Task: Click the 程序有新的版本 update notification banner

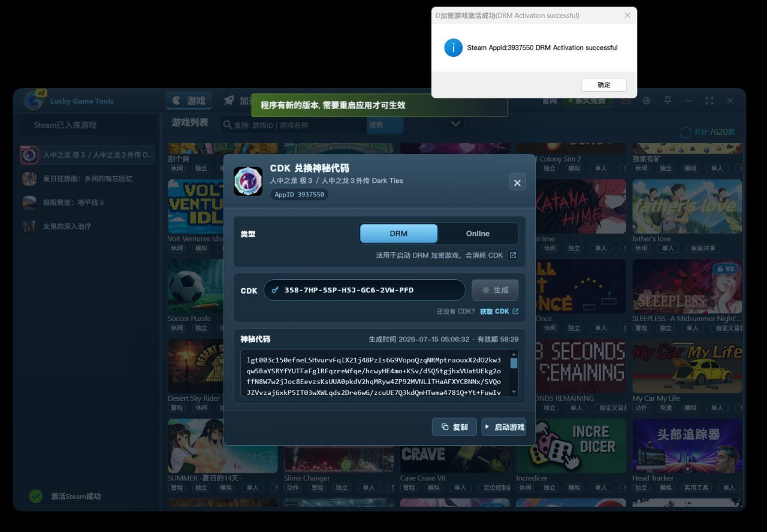Action: pos(379,105)
